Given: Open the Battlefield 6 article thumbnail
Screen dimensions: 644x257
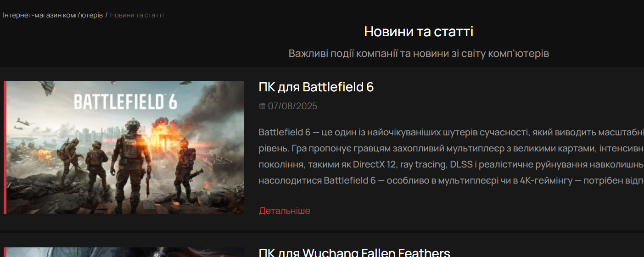Looking at the screenshot, I should click(125, 147).
